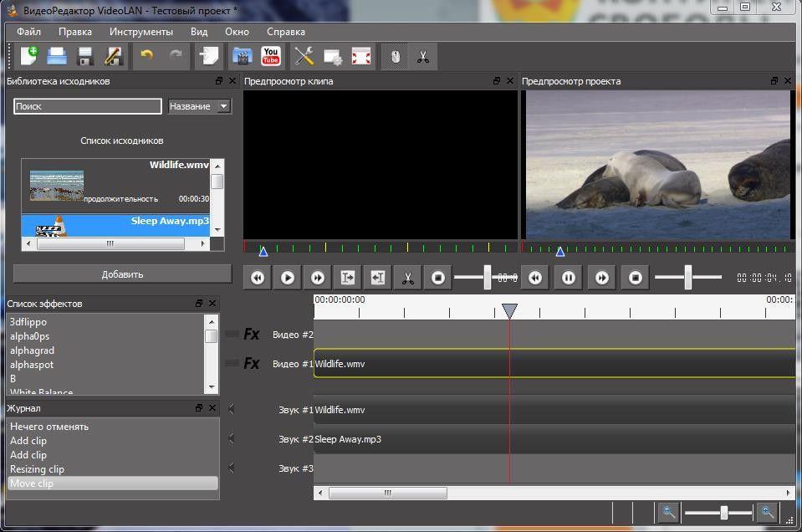Zoom out the timeline with magnifier icon
The image size is (802, 532).
point(668,512)
